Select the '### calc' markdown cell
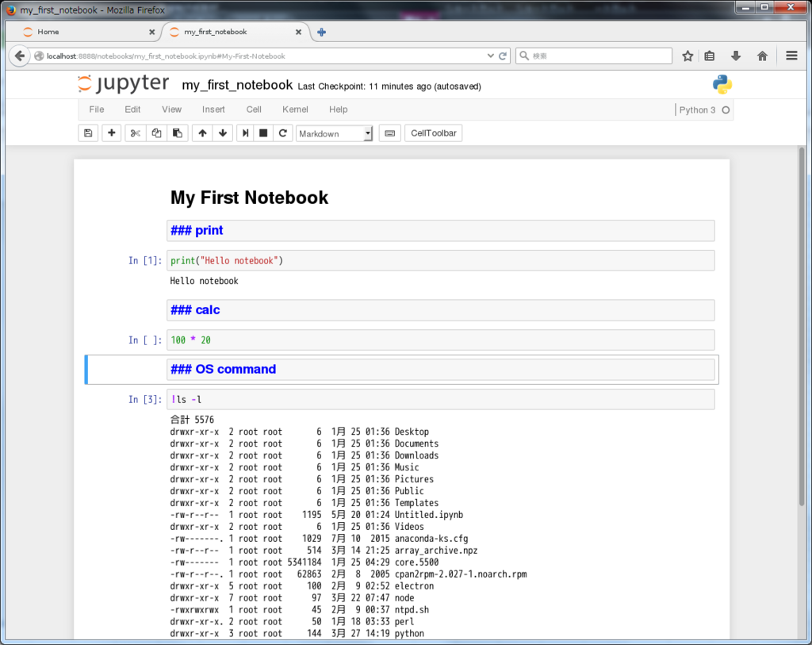The height and width of the screenshot is (645, 812). [x=441, y=310]
